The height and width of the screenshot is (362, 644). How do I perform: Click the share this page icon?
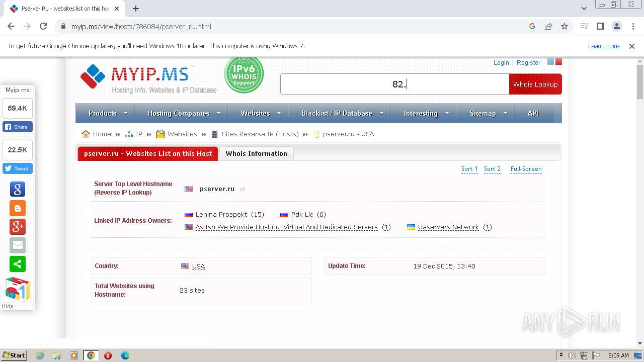click(x=548, y=26)
